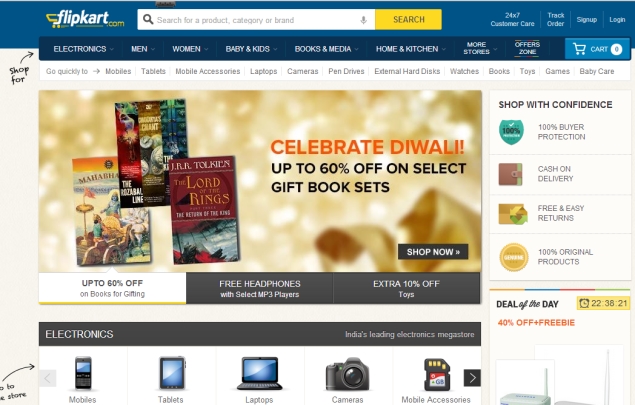635x405 pixels.
Task: Select the Tablets category icon
Action: click(172, 373)
